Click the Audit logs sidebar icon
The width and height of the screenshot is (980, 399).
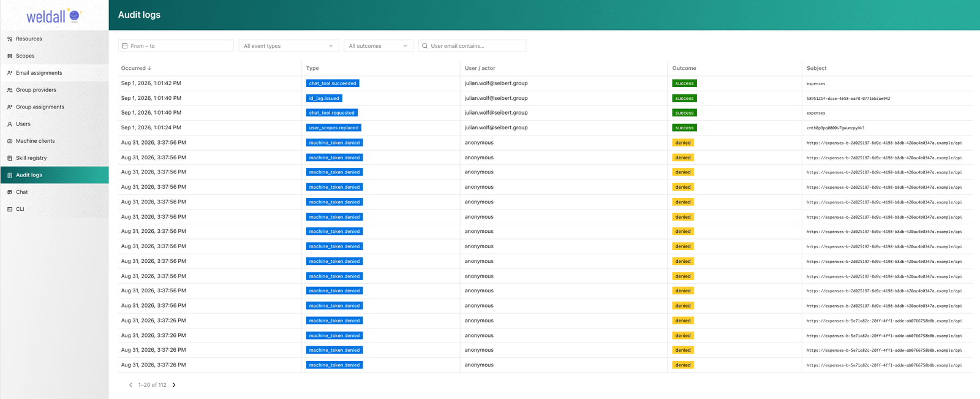(x=10, y=175)
